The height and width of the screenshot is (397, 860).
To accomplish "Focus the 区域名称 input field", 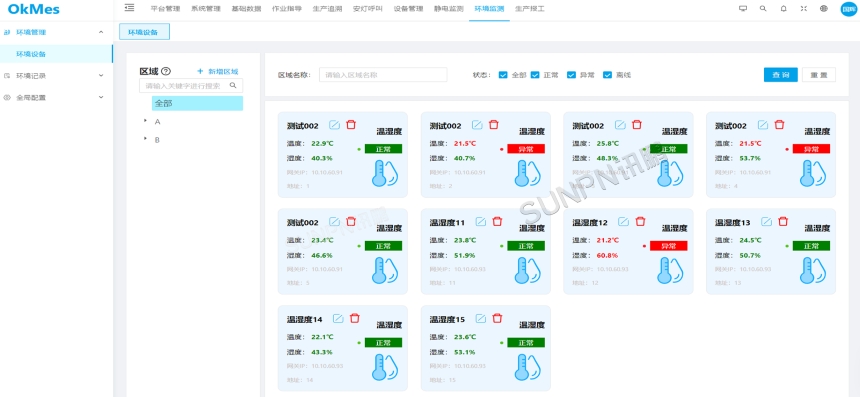I will pyautogui.click(x=383, y=75).
